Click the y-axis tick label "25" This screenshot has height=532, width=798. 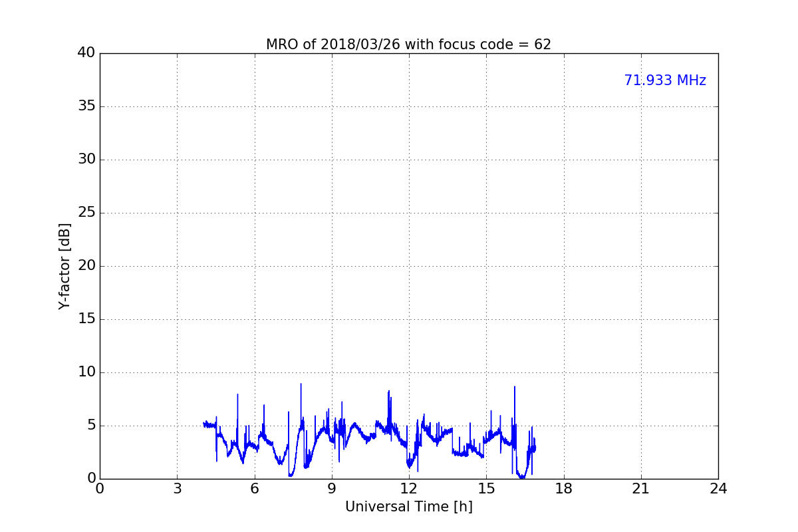pyautogui.click(x=86, y=213)
